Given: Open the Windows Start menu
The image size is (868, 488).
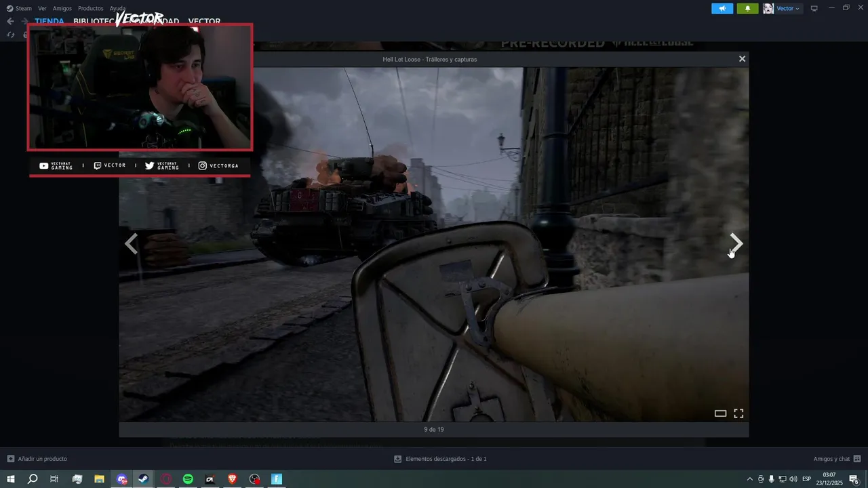Looking at the screenshot, I should point(11,479).
